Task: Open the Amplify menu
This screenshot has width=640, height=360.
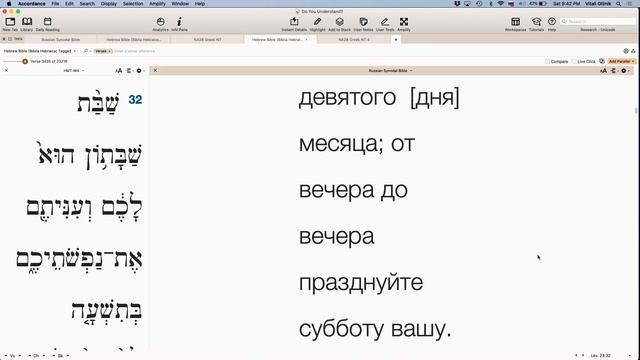Action: [x=157, y=4]
